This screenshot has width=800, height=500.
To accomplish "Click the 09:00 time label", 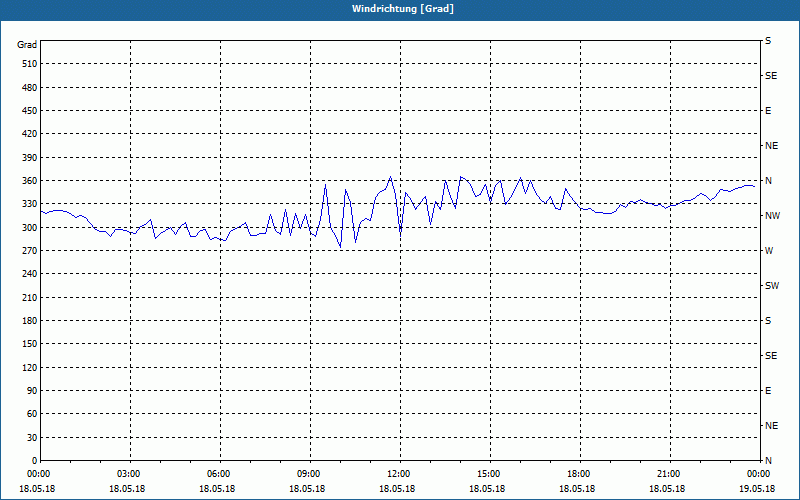I will tap(307, 474).
